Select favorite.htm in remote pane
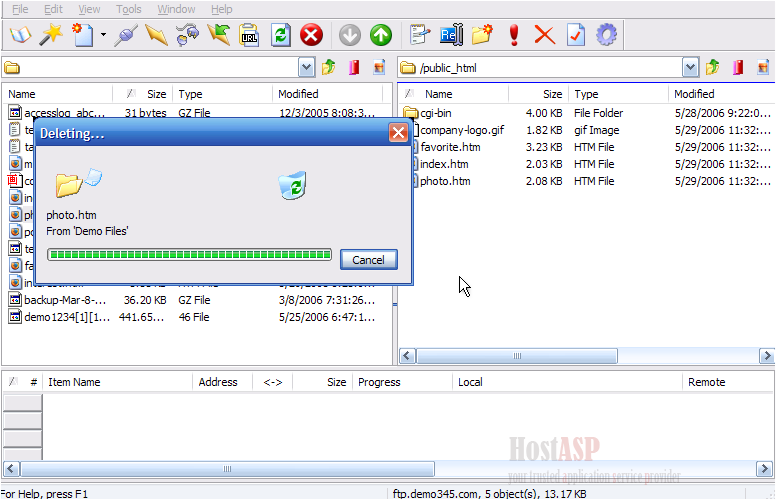This screenshot has height=500, width=776. pos(450,147)
